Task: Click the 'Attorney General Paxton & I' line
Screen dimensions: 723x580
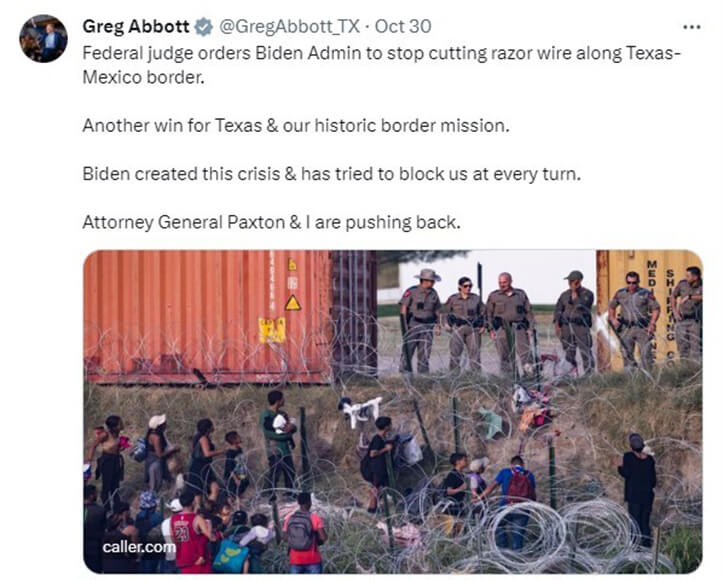Action: [272, 222]
